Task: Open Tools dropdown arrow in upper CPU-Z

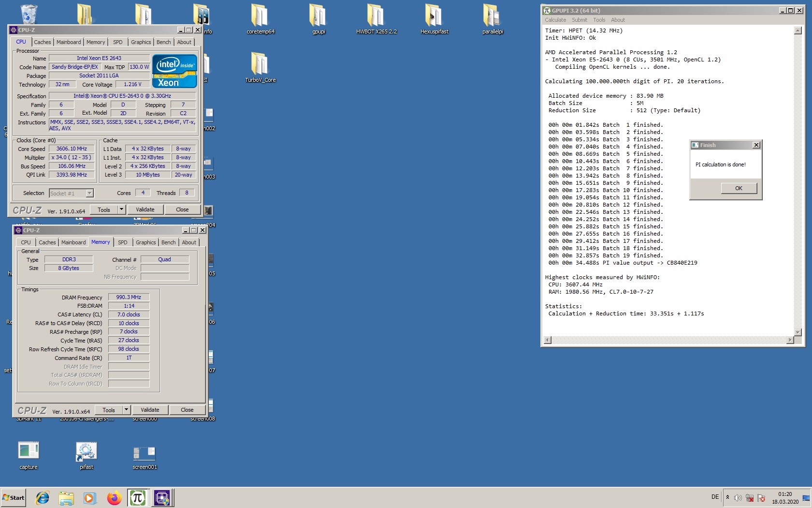Action: click(x=121, y=209)
